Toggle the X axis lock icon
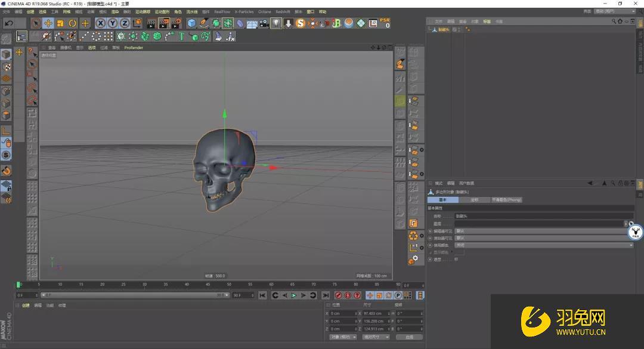The image size is (644, 349). click(100, 23)
